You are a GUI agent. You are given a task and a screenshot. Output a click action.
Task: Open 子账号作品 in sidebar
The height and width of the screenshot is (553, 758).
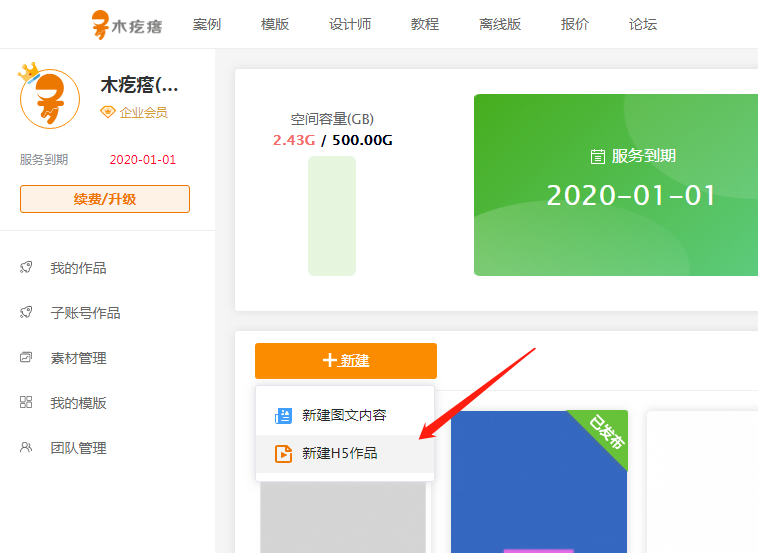[86, 313]
